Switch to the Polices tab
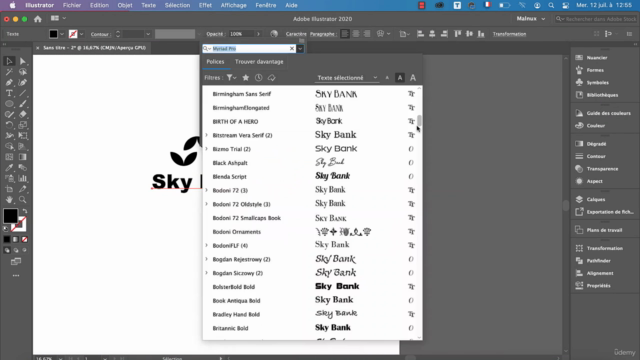This screenshot has height=360, width=640. point(215,62)
